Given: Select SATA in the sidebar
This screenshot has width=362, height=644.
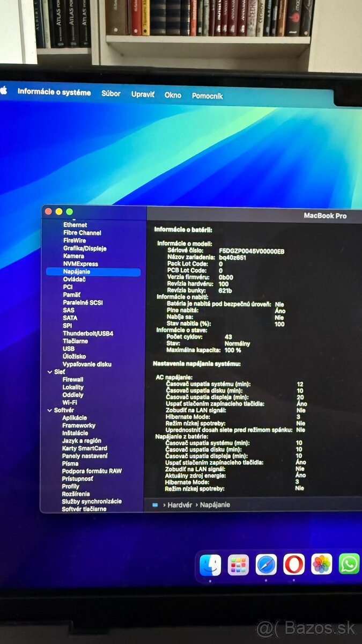Looking at the screenshot, I should click(x=70, y=318).
